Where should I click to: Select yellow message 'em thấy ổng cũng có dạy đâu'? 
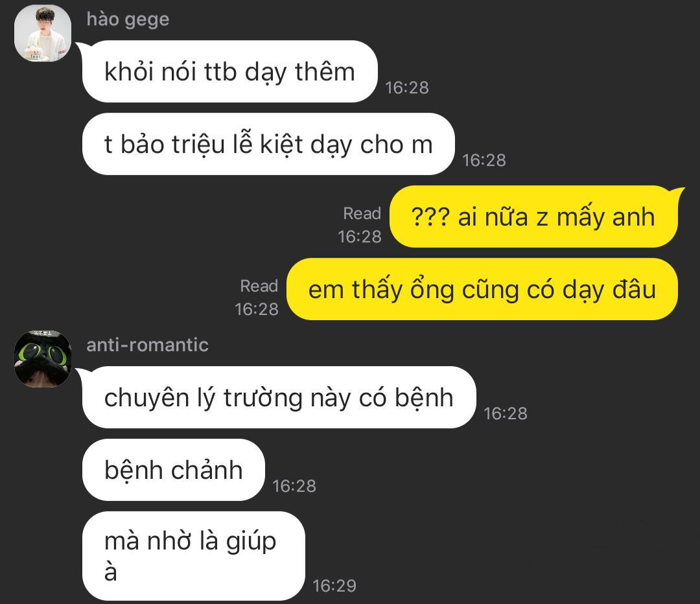point(482,289)
